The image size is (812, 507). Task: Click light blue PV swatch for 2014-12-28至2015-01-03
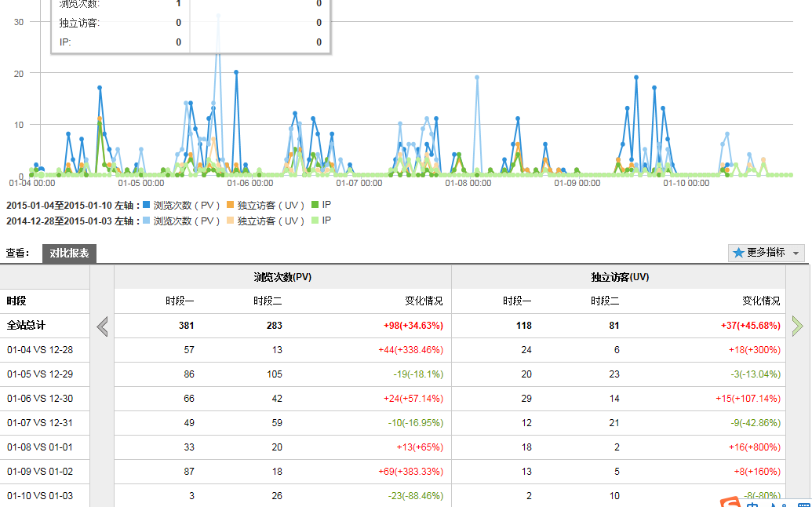click(147, 221)
